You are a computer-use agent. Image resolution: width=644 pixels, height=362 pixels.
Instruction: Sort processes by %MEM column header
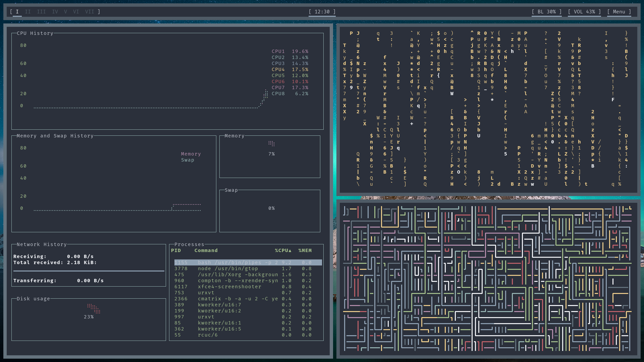[305, 250]
